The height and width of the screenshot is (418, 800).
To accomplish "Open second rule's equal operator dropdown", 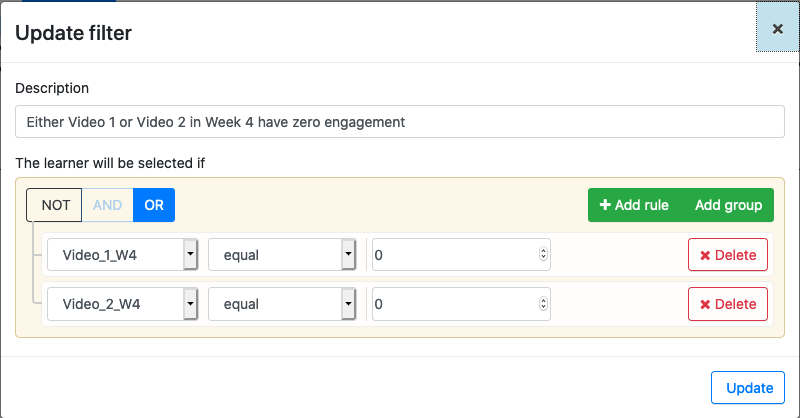I will (282, 304).
